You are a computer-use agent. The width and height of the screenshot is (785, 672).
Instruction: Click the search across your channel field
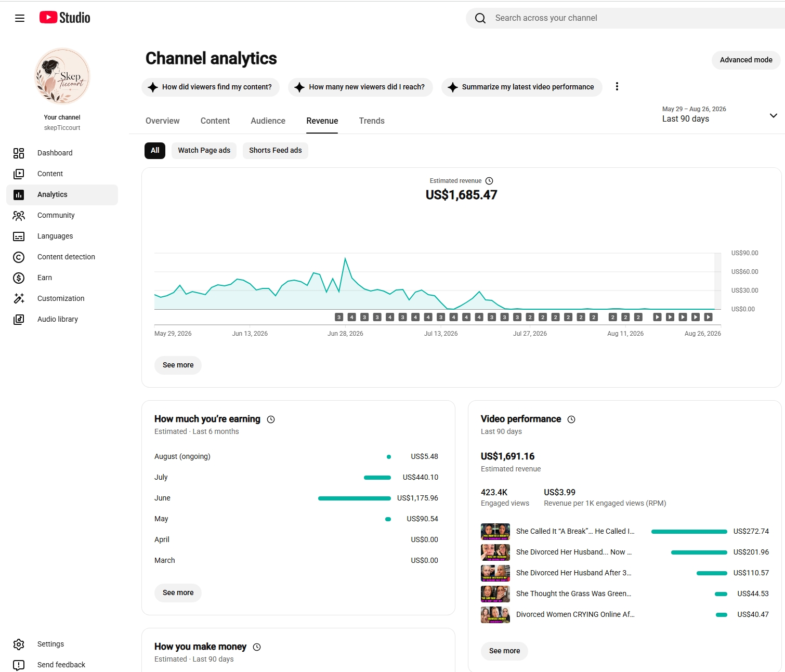pos(625,18)
